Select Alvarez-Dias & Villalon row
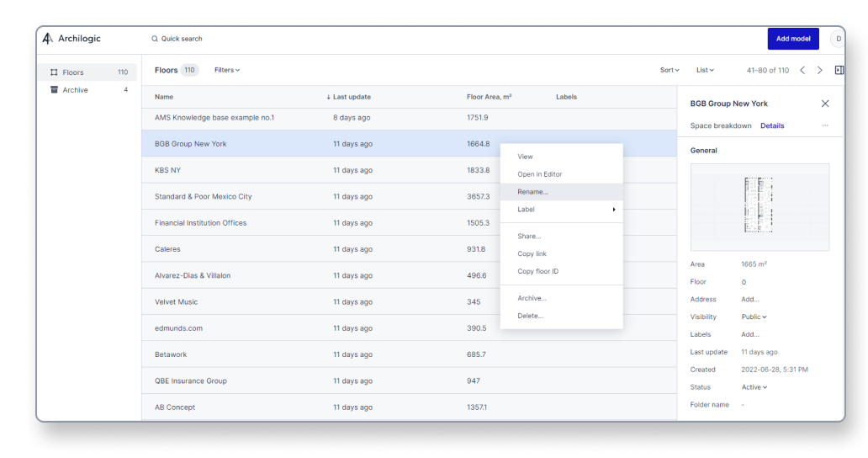Viewport: 868px width, 458px height. click(x=409, y=275)
